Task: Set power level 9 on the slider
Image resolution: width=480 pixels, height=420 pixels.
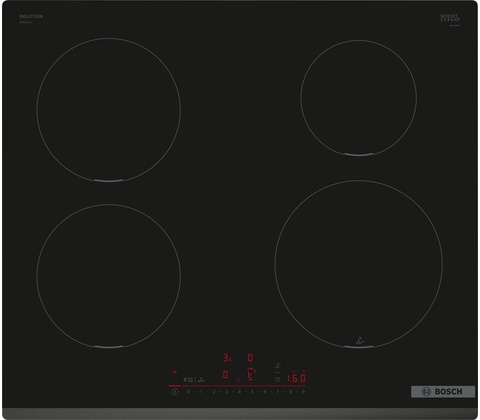Action: 303,392
